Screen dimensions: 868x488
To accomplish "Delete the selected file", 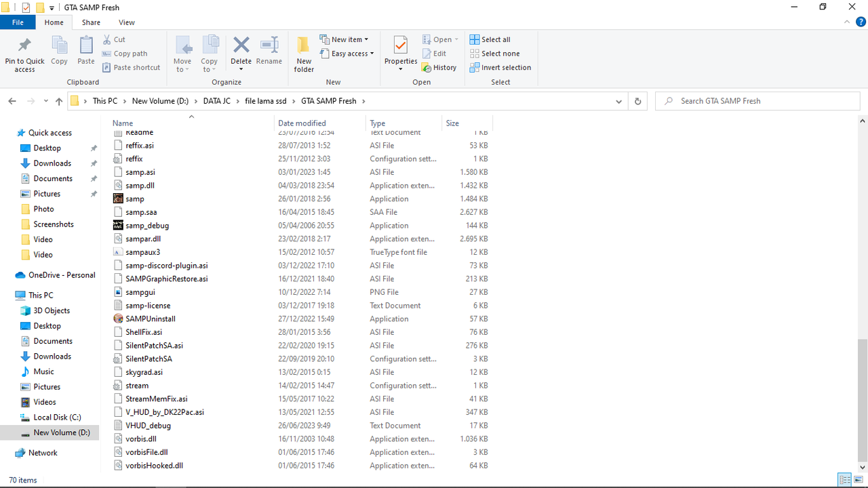I will 241,54.
